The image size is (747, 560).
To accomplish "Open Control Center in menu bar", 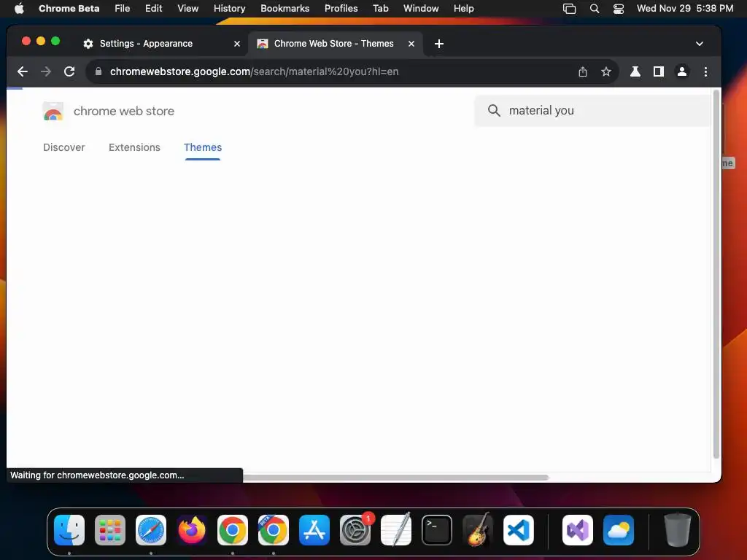I will point(619,8).
